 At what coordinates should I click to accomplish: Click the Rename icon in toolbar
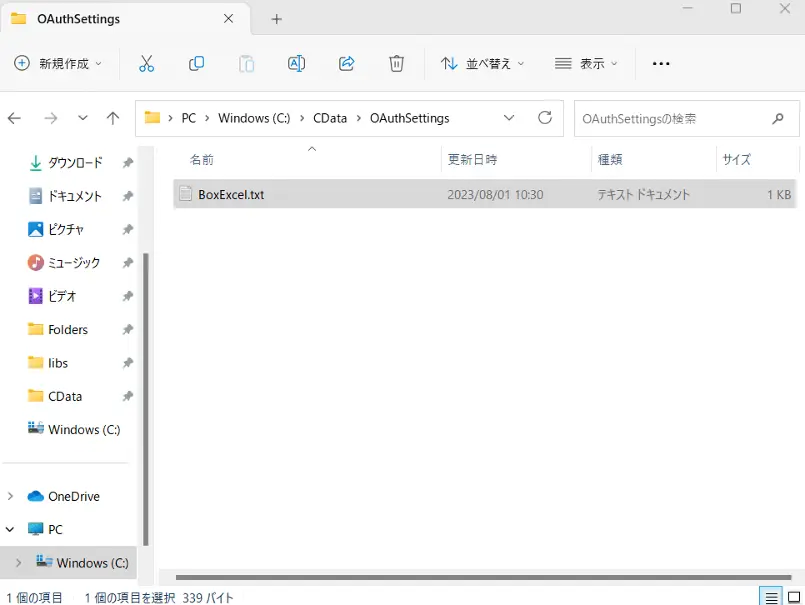pos(296,64)
